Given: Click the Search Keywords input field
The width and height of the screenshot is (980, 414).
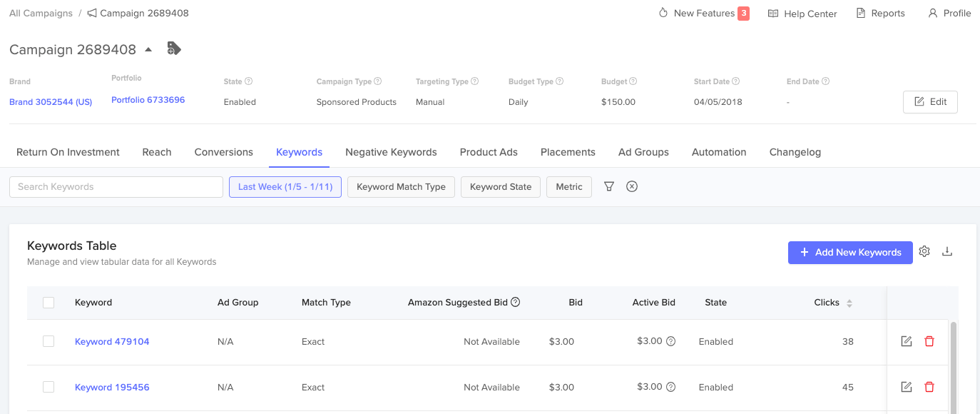Looking at the screenshot, I should pos(116,187).
